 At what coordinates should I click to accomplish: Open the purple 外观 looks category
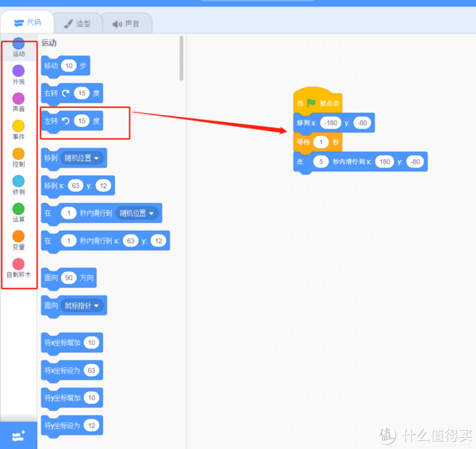[x=18, y=71]
